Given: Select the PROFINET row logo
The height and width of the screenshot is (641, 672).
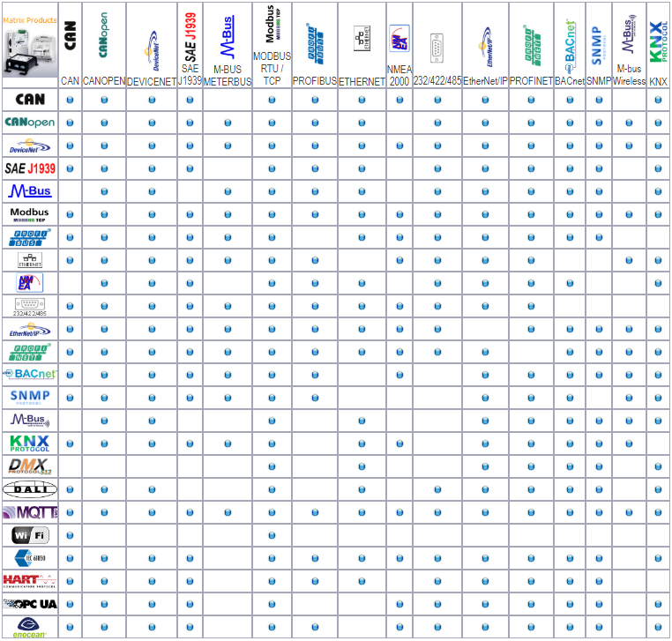Looking at the screenshot, I should point(30,352).
